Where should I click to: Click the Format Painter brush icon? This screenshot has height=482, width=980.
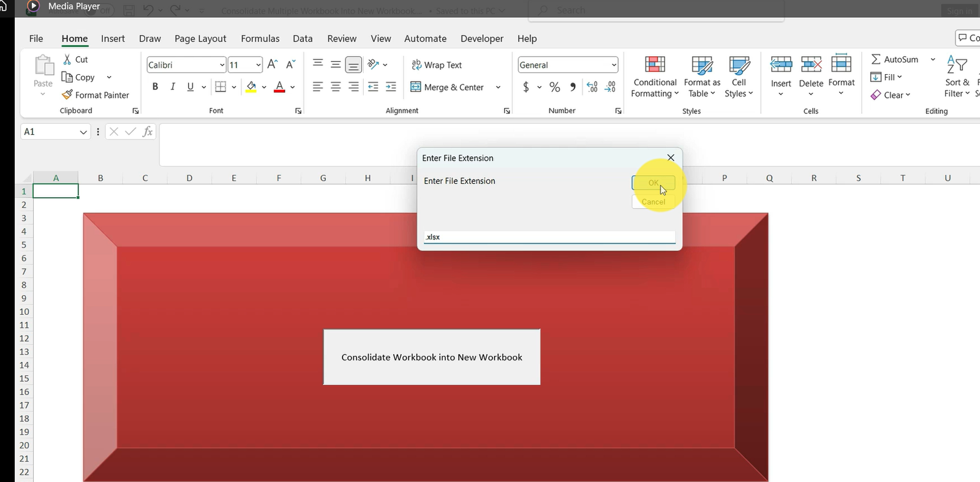67,95
